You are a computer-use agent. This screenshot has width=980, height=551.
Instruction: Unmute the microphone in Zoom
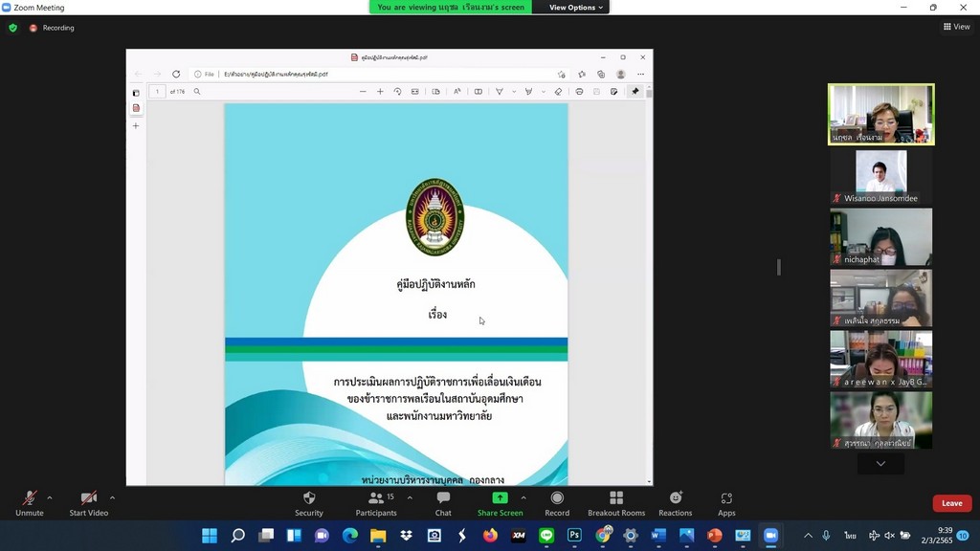pyautogui.click(x=30, y=503)
